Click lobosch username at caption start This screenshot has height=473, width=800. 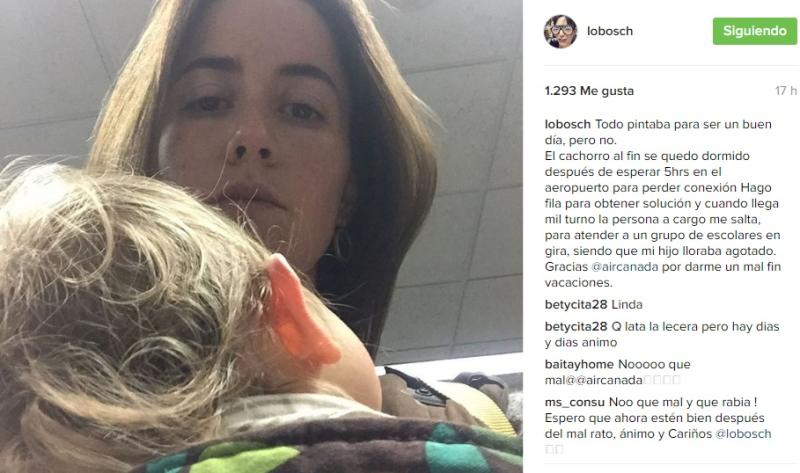pos(567,124)
